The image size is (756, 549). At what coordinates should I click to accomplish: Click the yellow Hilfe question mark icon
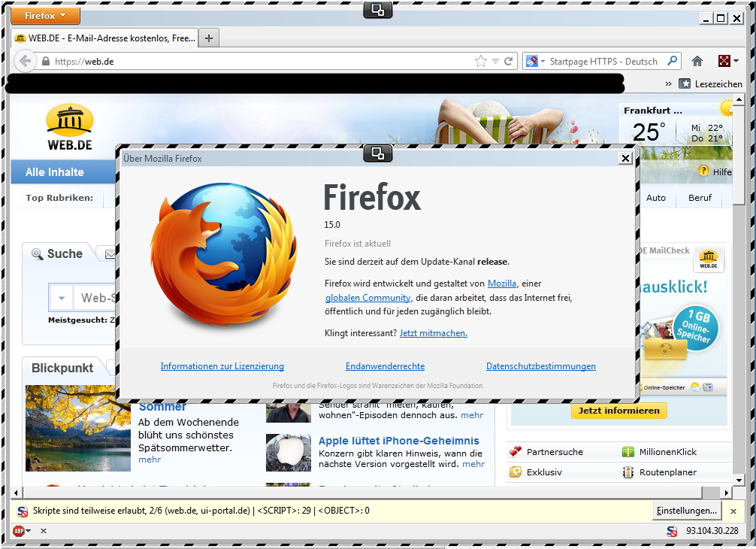(704, 171)
